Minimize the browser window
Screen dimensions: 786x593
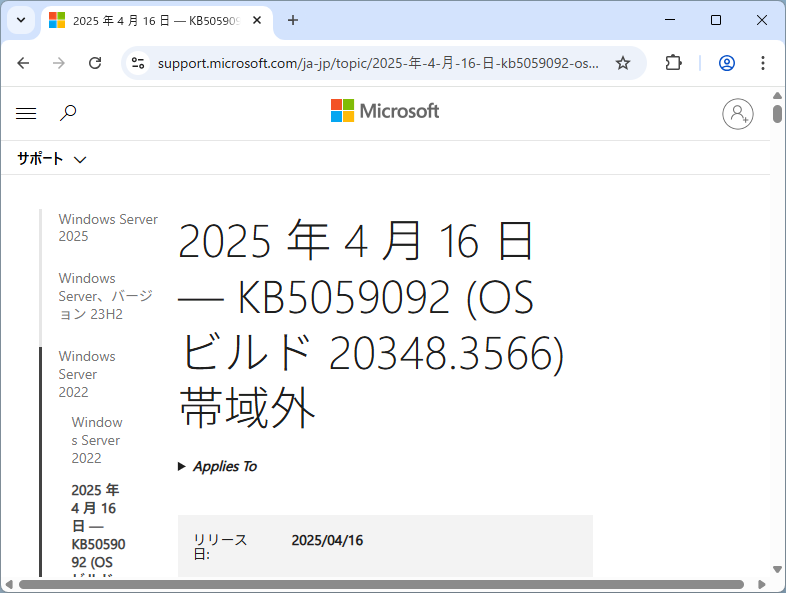[x=670, y=20]
